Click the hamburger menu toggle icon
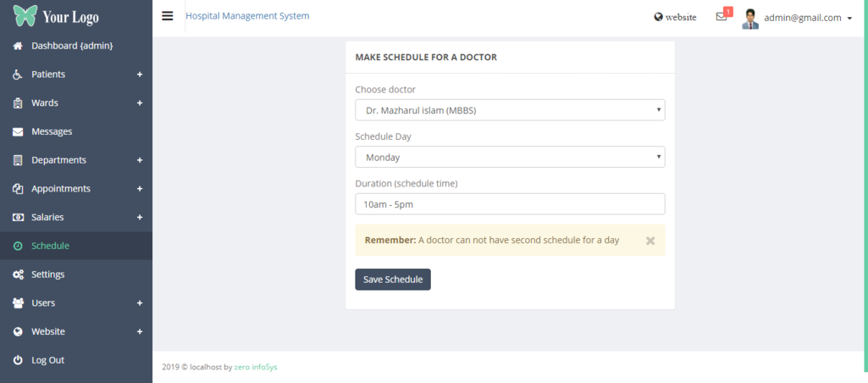 pos(167,16)
